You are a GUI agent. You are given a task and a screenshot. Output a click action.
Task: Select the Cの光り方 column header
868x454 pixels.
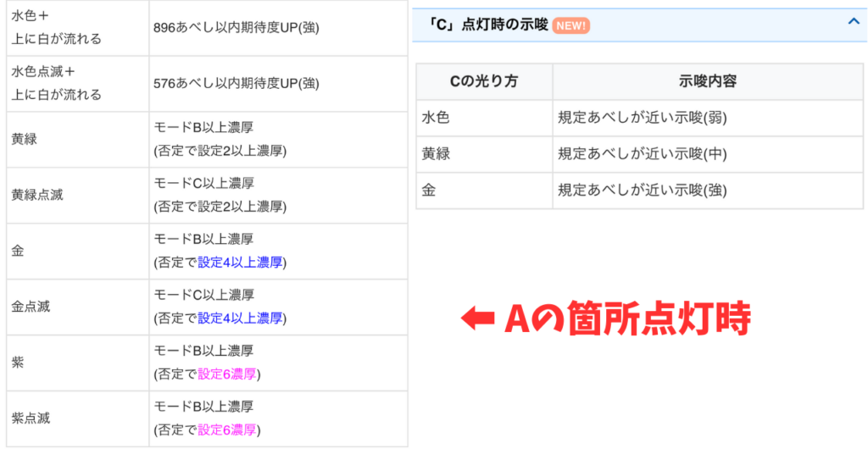pyautogui.click(x=484, y=81)
